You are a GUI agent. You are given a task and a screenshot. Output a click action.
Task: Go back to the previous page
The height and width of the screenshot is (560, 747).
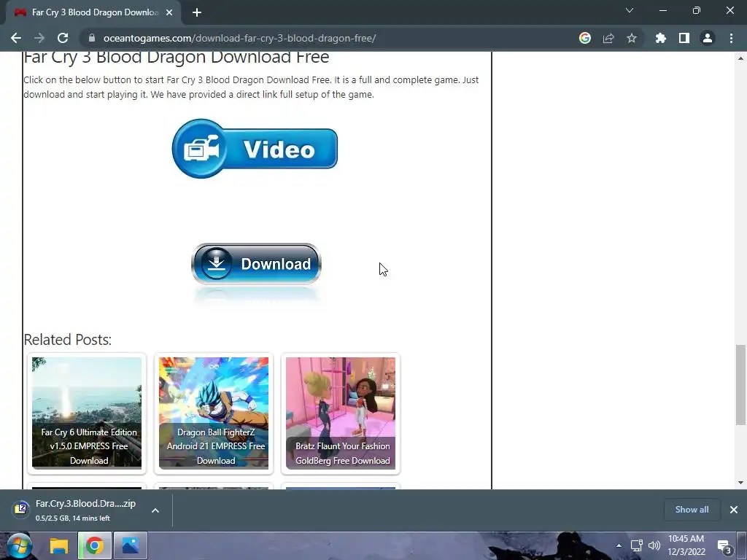pyautogui.click(x=16, y=38)
